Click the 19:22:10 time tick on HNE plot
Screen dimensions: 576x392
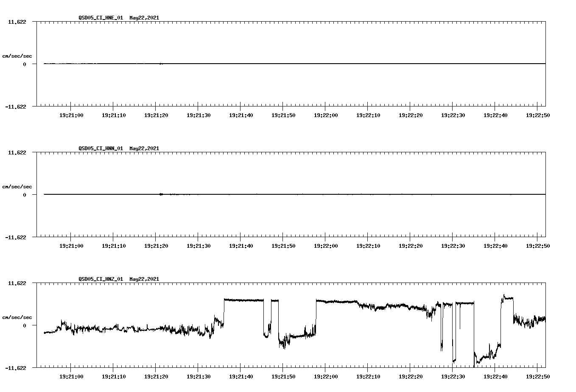tap(368, 114)
